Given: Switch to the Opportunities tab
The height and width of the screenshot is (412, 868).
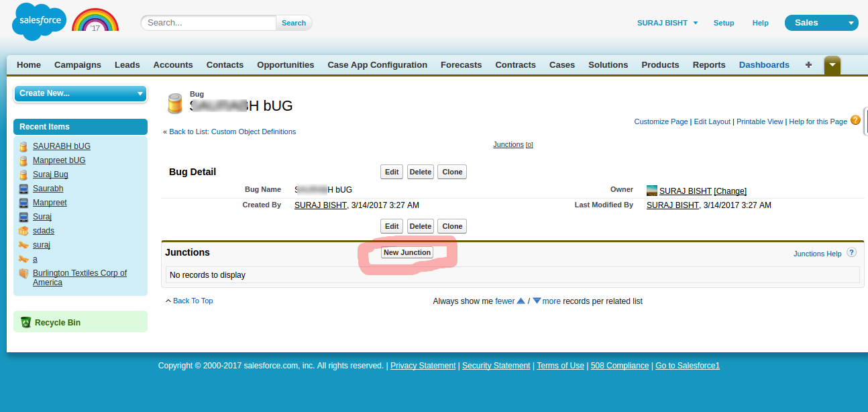Looking at the screenshot, I should tap(285, 65).
